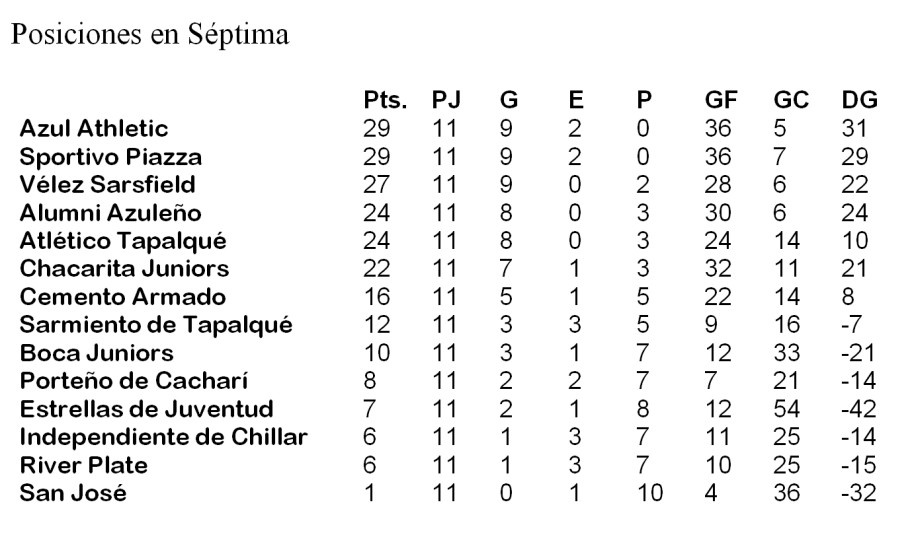Click the Independiente de Chillar team name

[x=164, y=437]
